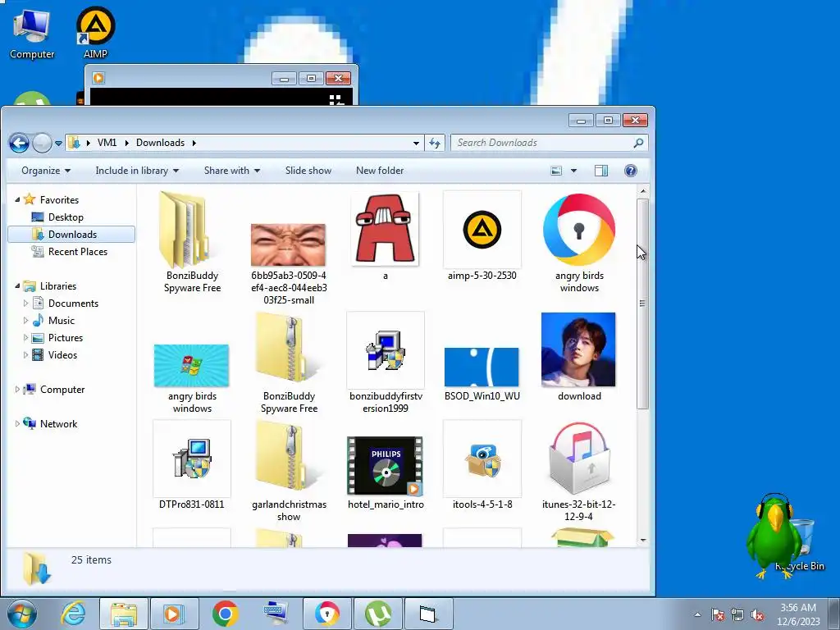The width and height of the screenshot is (840, 630).
Task: Select the itunes-32-bit-12-12-9-4 installer
Action: click(579, 472)
